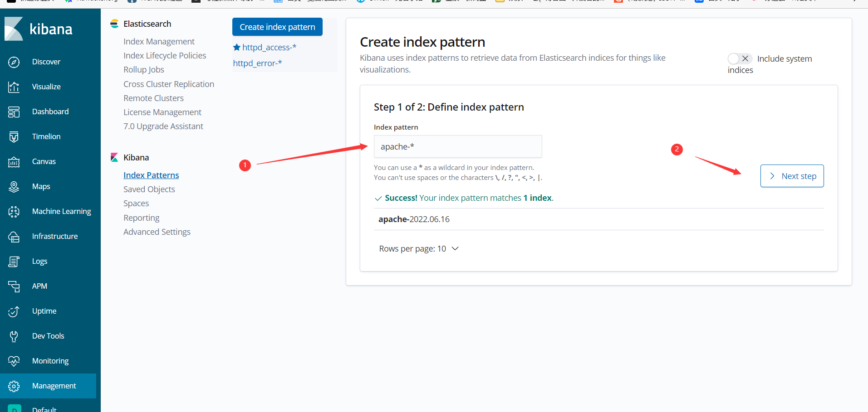Go to Dev Tools in the sidebar
The image size is (868, 412).
48,336
